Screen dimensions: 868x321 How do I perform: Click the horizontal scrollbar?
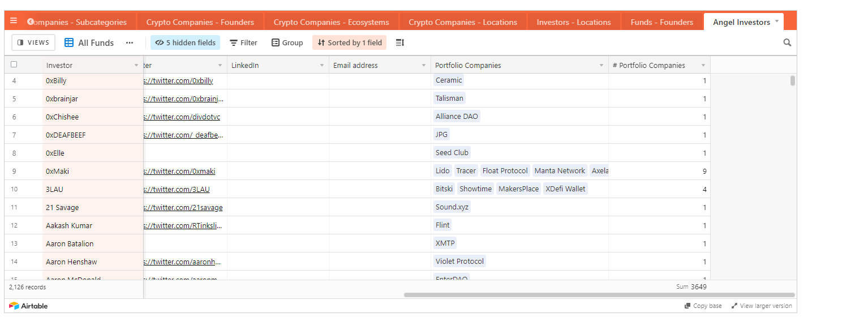[x=599, y=295]
